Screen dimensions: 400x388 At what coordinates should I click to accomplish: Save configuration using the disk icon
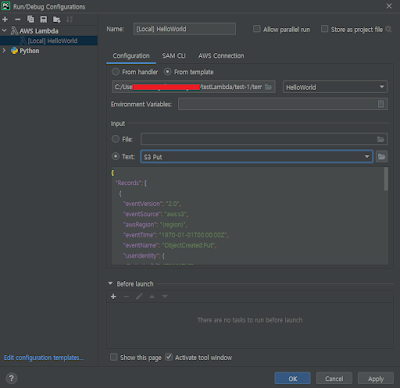(x=43, y=19)
